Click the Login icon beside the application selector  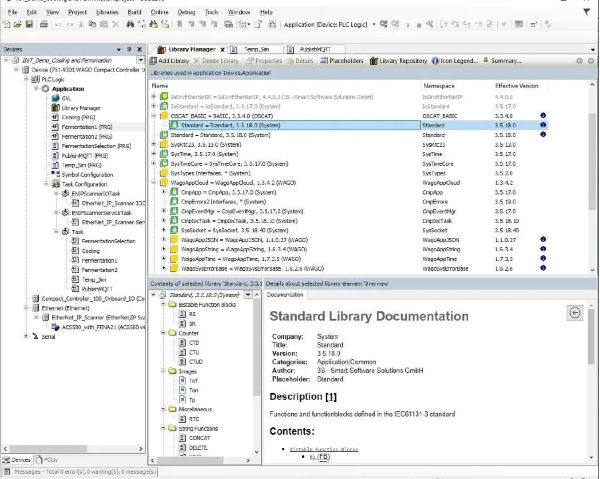(383, 24)
